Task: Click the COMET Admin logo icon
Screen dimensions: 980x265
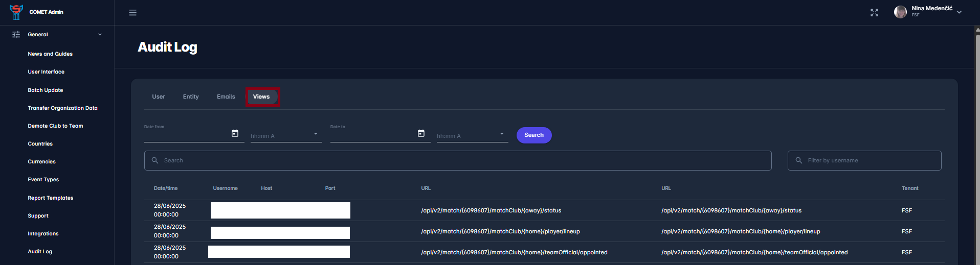Action: pos(16,12)
